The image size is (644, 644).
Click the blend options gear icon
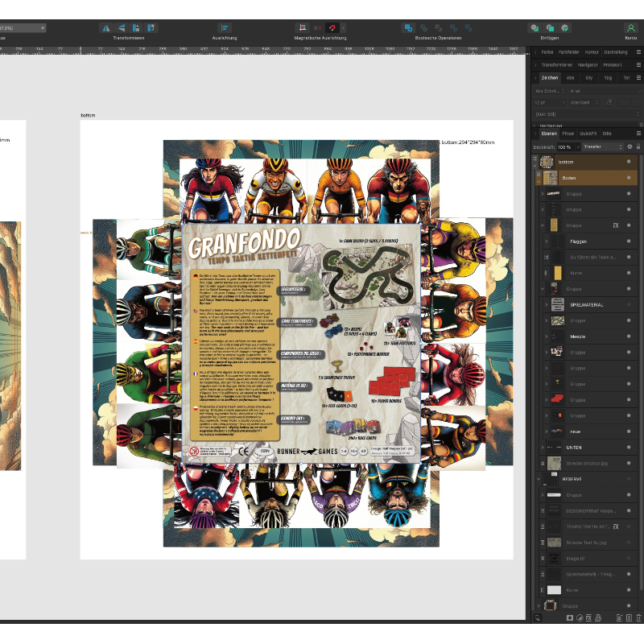pyautogui.click(x=630, y=147)
